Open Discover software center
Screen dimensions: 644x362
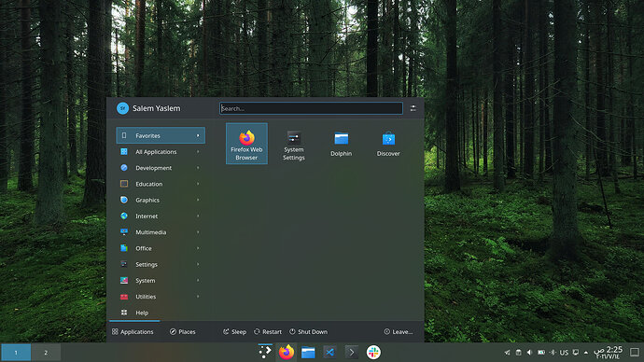[x=388, y=144]
